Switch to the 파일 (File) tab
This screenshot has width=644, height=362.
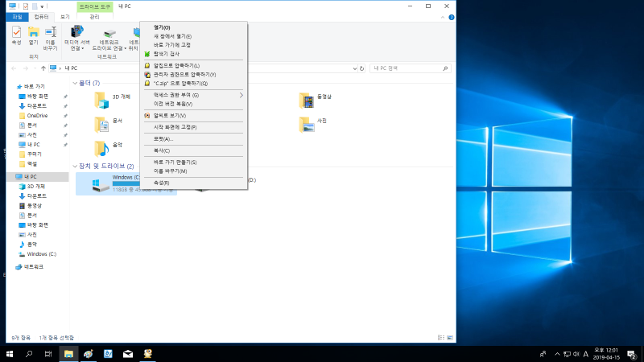[x=17, y=17]
